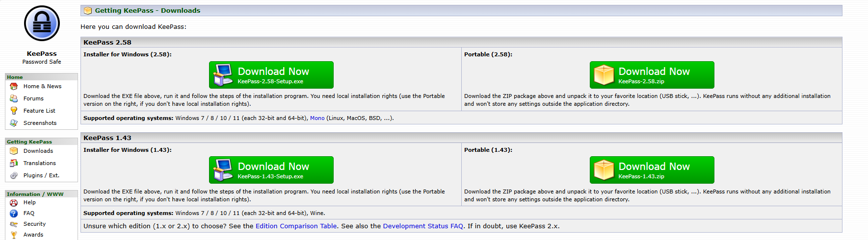Image resolution: width=868 pixels, height=240 pixels.
Task: Click the Help lifebuoy icon
Action: tap(14, 203)
